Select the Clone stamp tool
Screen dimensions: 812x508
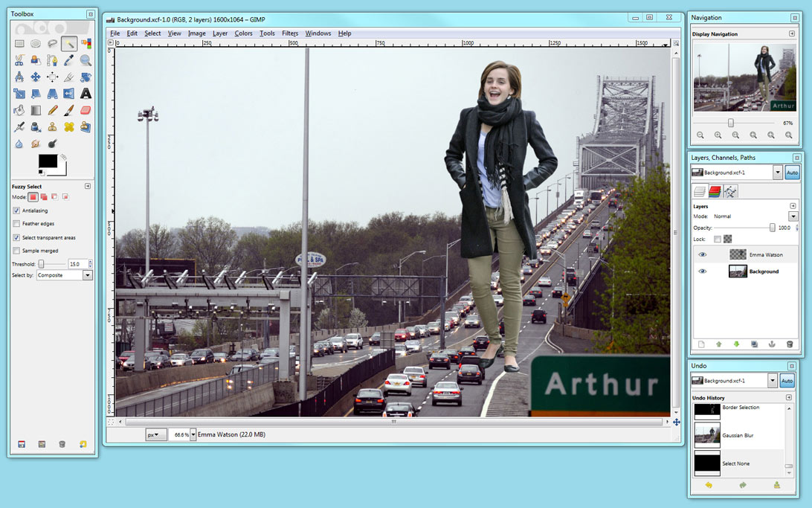click(x=52, y=127)
